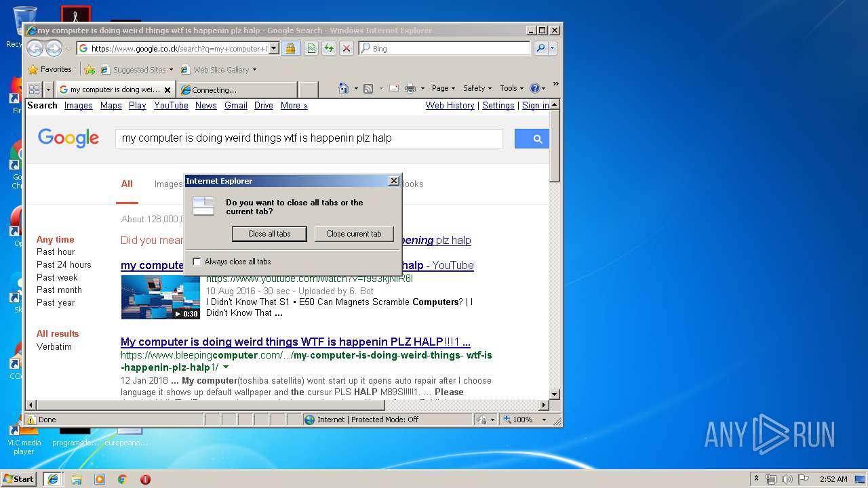Open Maps in Google top bar
The image size is (868, 488).
pyautogui.click(x=111, y=105)
